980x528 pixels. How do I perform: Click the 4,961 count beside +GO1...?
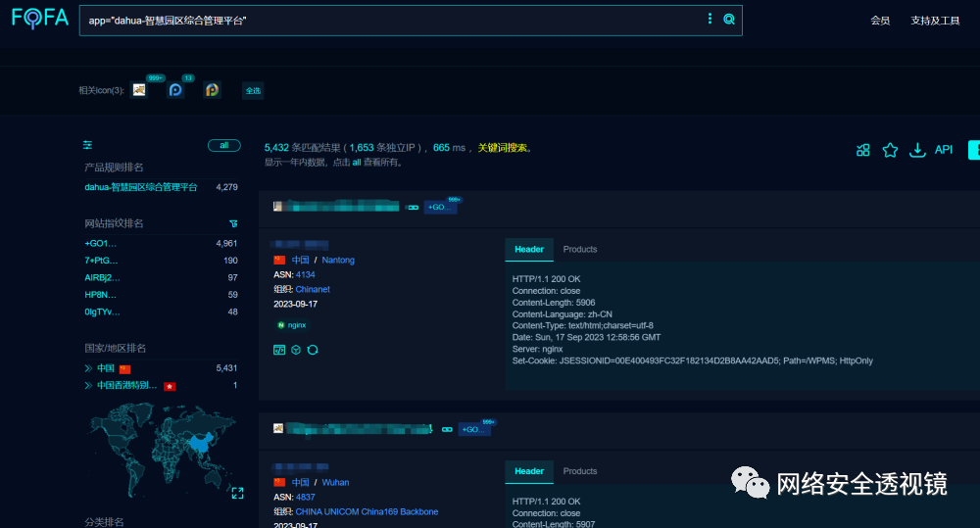pyautogui.click(x=226, y=243)
